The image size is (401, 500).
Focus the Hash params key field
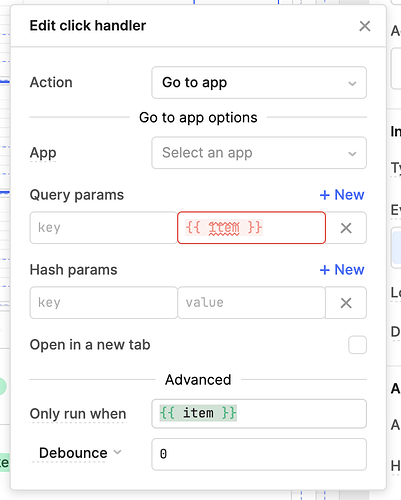point(103,303)
